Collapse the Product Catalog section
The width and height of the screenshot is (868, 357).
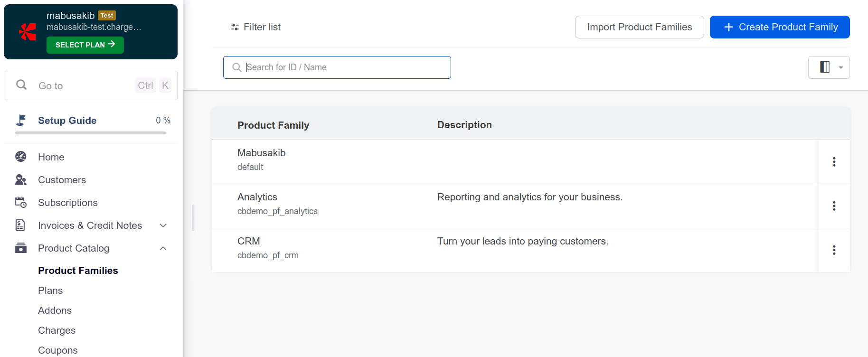click(x=163, y=248)
